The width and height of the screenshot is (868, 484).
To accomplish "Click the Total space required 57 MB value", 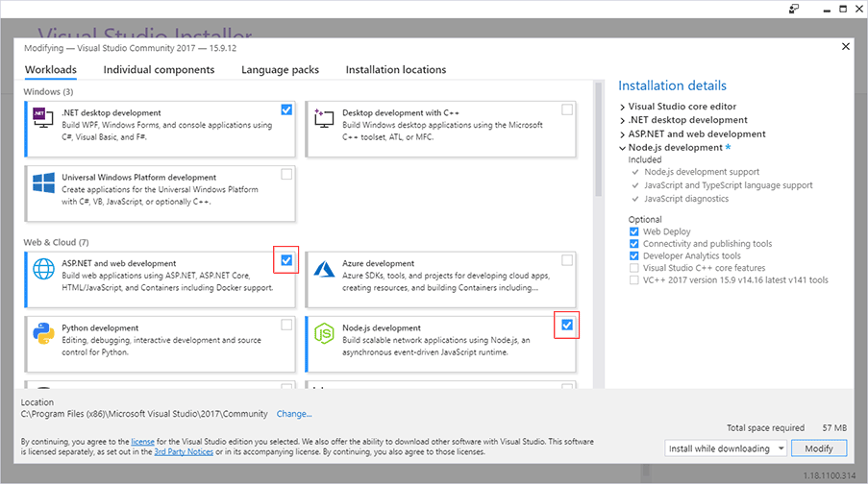I will [x=834, y=427].
